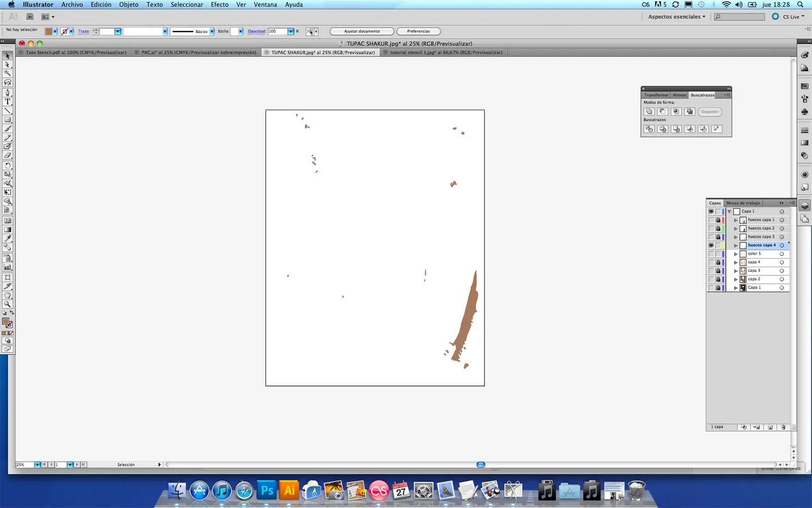The image size is (812, 508).
Task: Select the Type tool
Action: click(8, 102)
